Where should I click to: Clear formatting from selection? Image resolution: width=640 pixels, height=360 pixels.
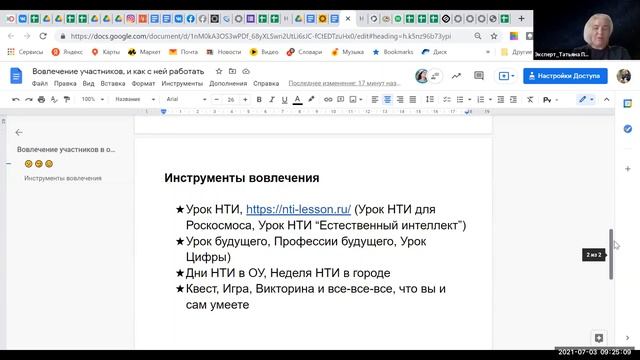(530, 100)
